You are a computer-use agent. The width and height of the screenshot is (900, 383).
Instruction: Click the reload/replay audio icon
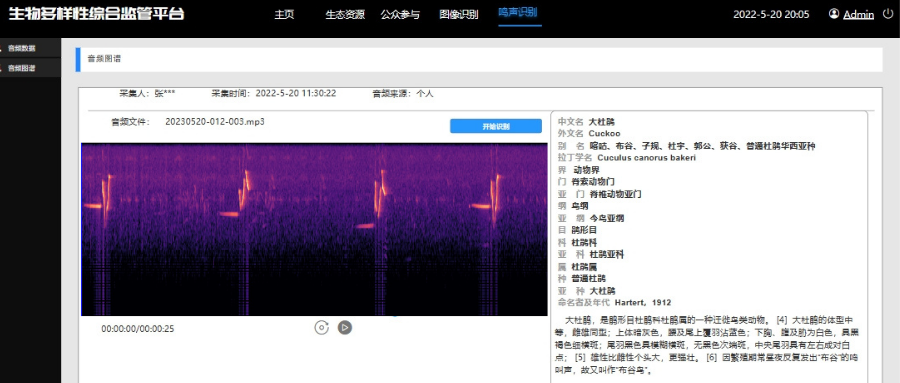(321, 327)
